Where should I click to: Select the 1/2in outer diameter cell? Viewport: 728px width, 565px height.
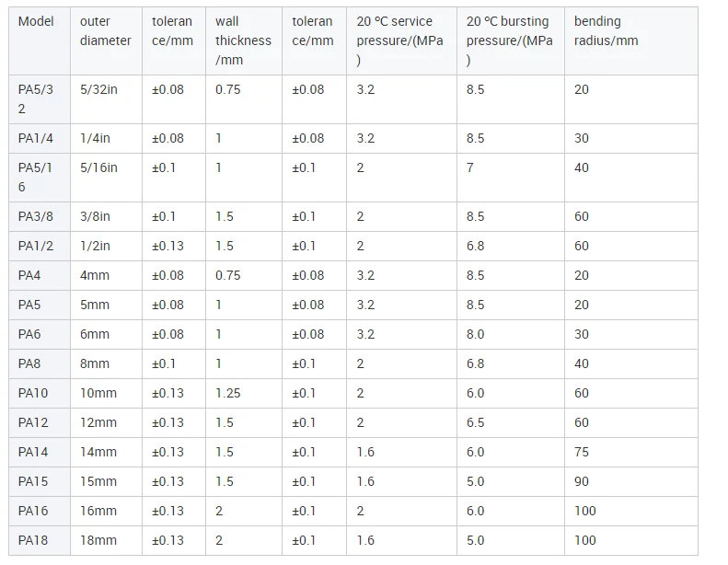coord(95,246)
